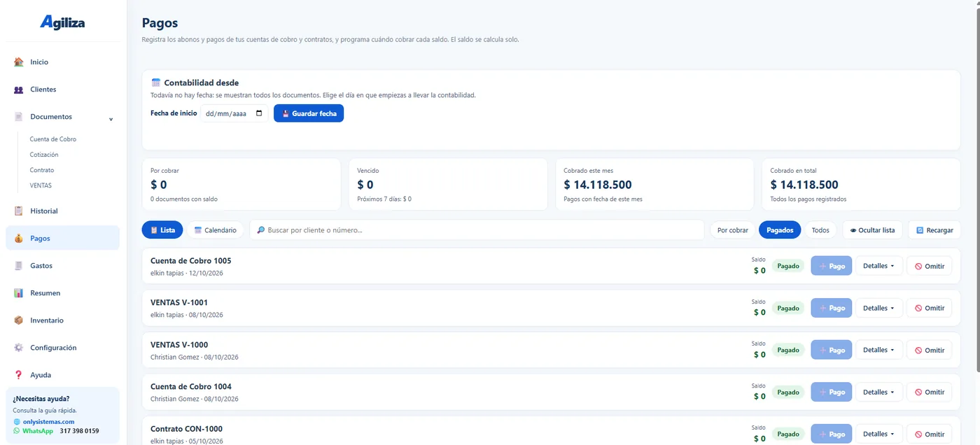Visit the onlysistemas.com link
Image resolution: width=980 pixels, height=445 pixels.
click(x=48, y=422)
